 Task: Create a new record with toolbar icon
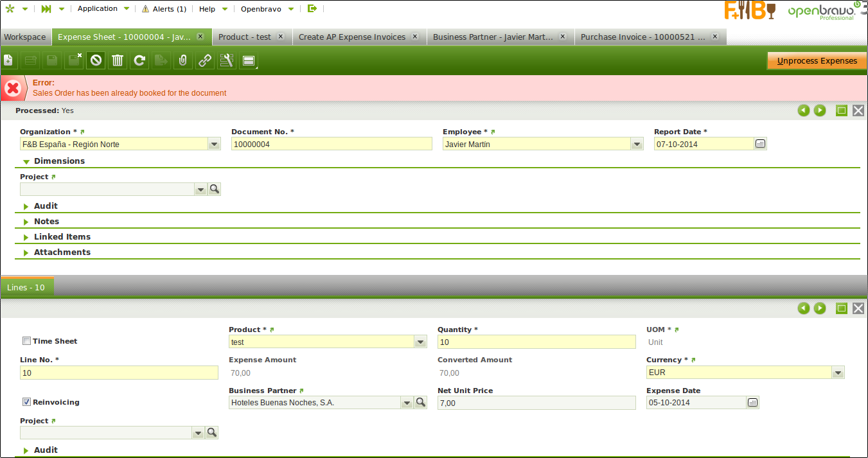tap(8, 60)
